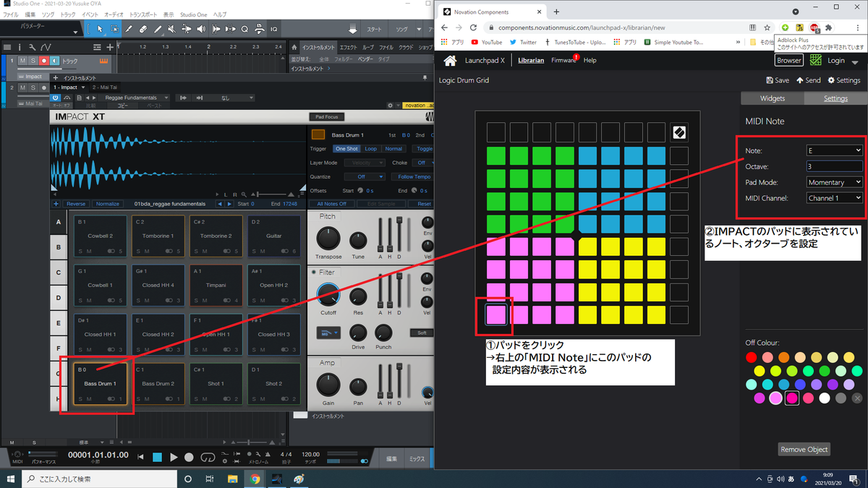The image size is (868, 488).
Task: Select the Mute tool in toolbar
Action: pos(171,29)
